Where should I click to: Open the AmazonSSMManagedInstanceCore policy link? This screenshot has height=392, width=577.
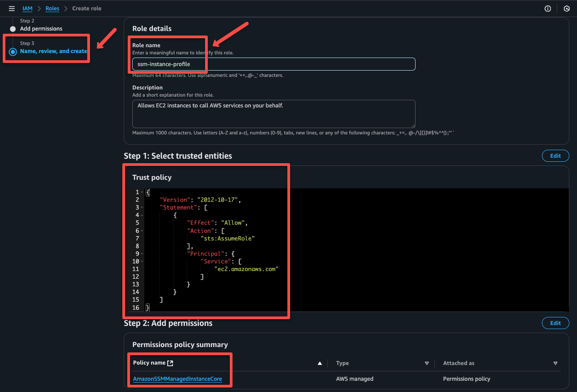177,379
